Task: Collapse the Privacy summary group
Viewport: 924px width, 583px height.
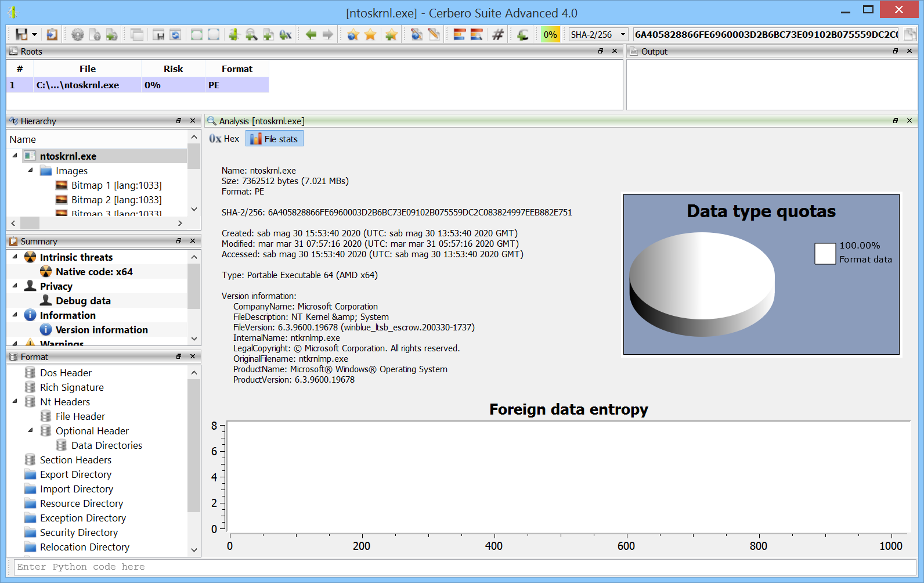Action: click(15, 286)
